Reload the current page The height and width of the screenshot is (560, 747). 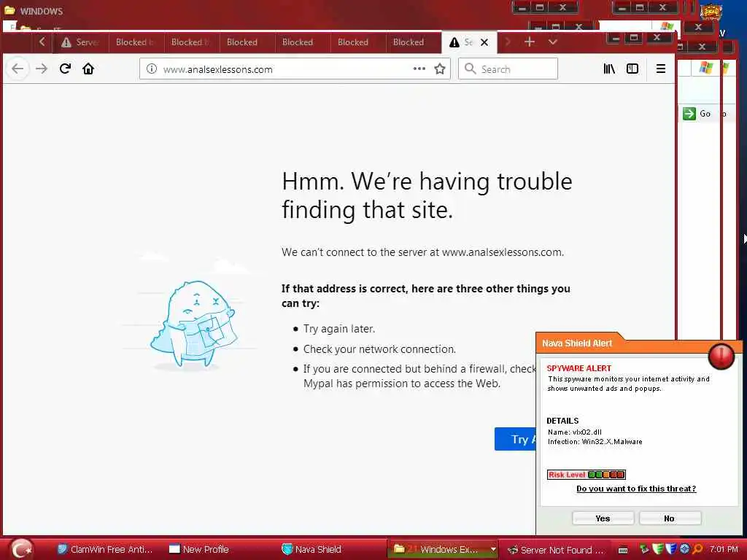65,69
